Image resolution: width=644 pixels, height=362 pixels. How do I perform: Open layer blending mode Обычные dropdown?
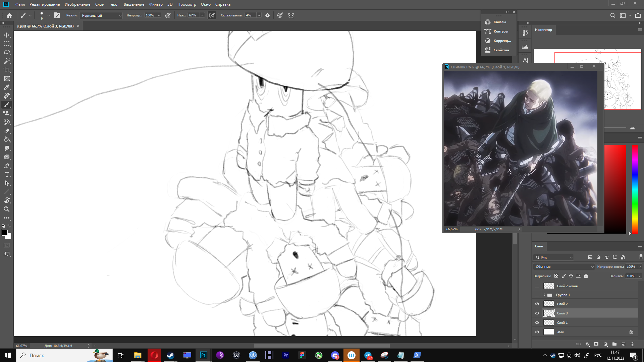coord(564,266)
